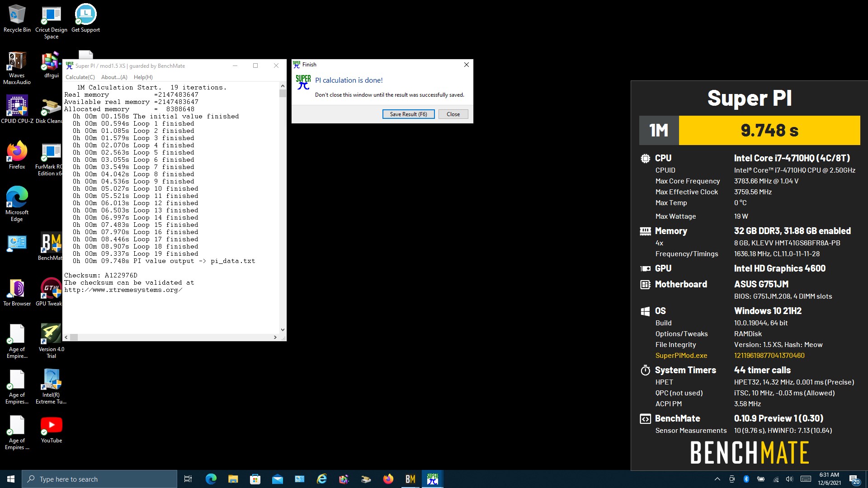Screen dimensions: 868x488
Task: Open File Explorer from the taskbar
Action: click(x=233, y=479)
